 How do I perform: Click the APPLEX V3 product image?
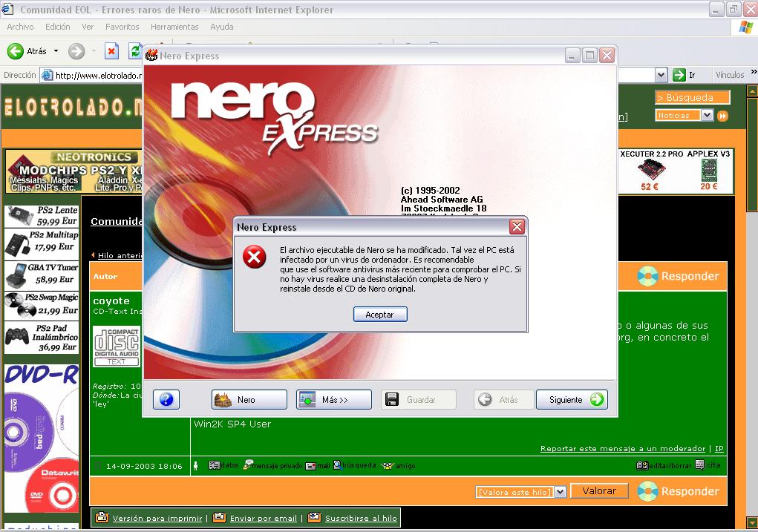[709, 171]
